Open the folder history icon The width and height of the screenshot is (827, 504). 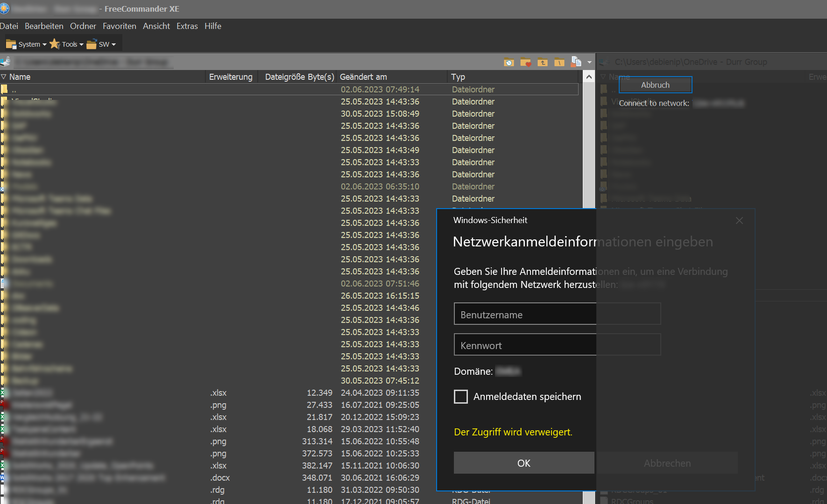(x=509, y=62)
